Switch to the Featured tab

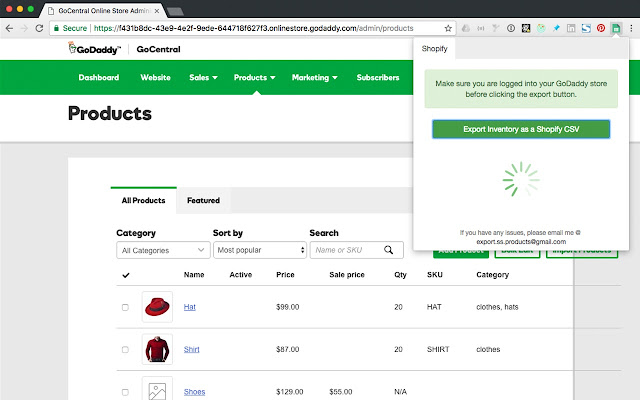203,200
